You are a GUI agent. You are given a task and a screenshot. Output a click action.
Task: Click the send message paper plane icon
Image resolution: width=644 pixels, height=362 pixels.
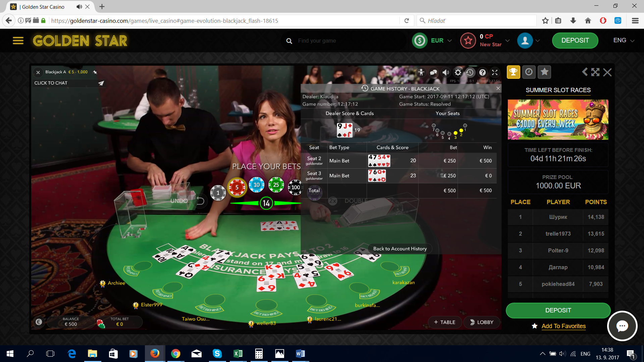pos(101,83)
